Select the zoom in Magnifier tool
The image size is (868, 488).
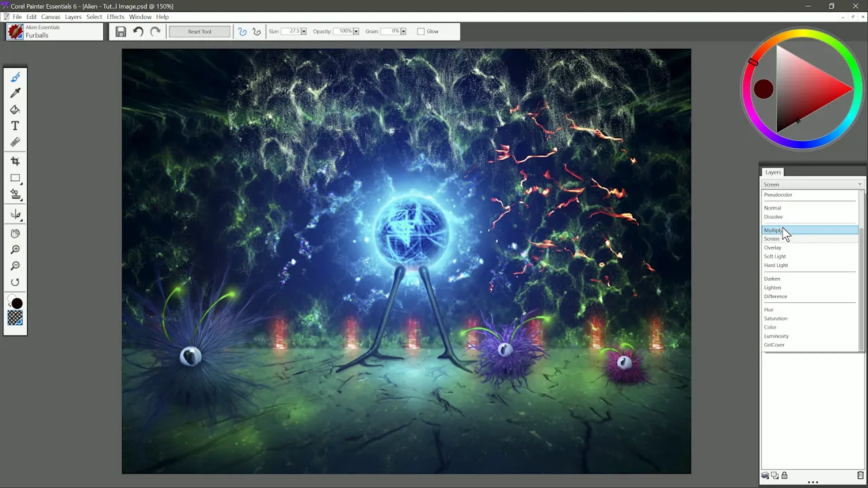[x=15, y=249]
